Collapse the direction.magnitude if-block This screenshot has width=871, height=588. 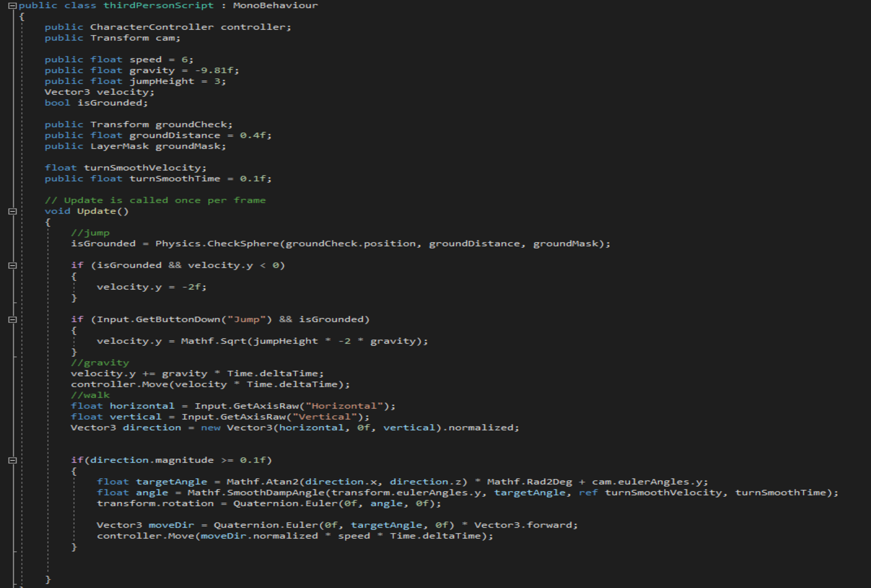click(x=13, y=461)
